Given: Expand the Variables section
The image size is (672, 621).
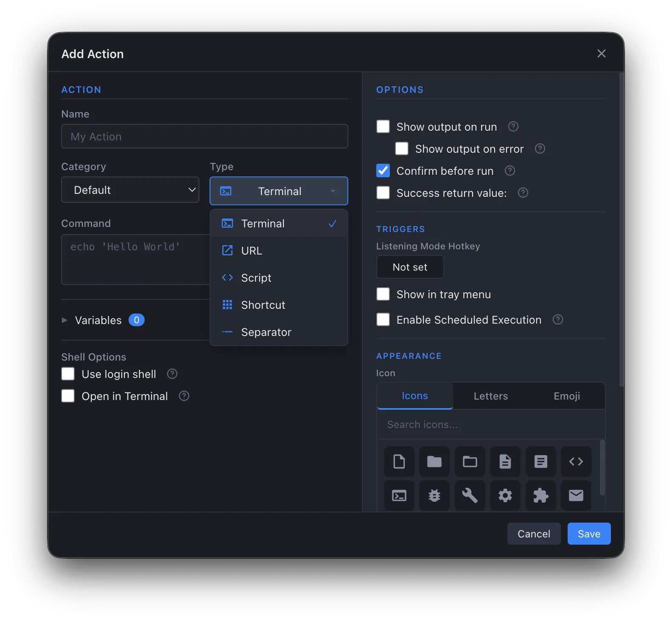Looking at the screenshot, I should (x=64, y=320).
